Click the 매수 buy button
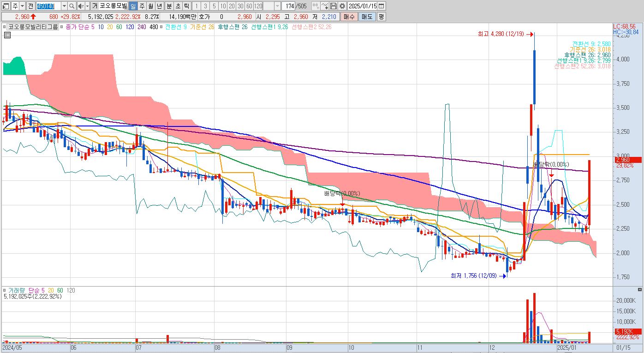The width and height of the screenshot is (644, 353). [349, 17]
